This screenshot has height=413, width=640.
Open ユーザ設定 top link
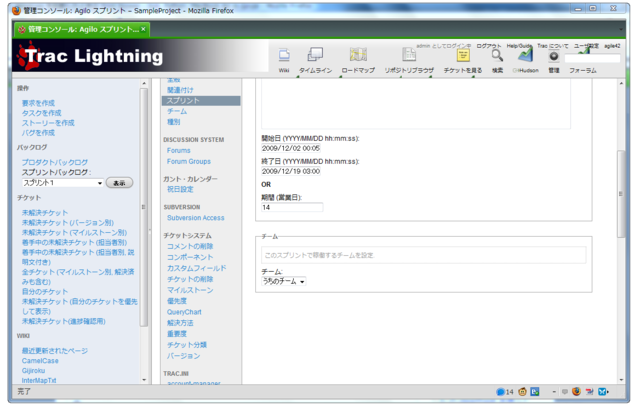click(587, 46)
